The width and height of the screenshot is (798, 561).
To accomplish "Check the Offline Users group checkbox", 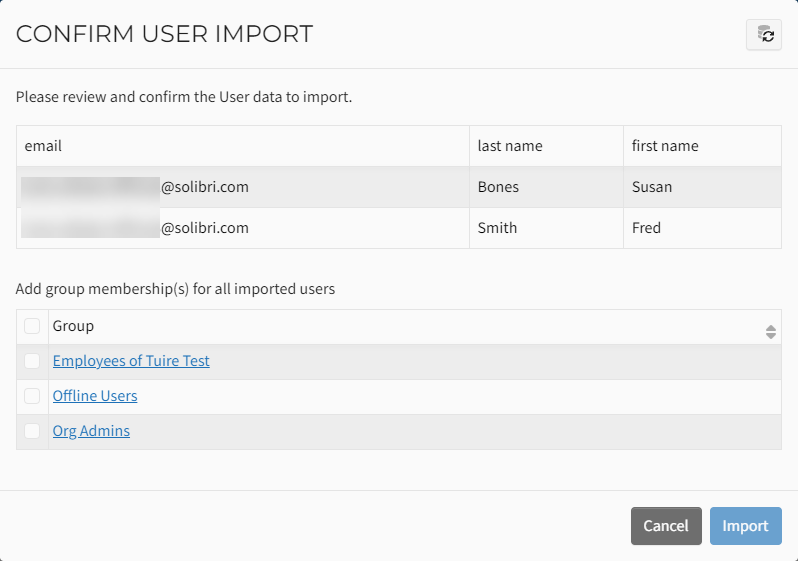I will pyautogui.click(x=32, y=396).
